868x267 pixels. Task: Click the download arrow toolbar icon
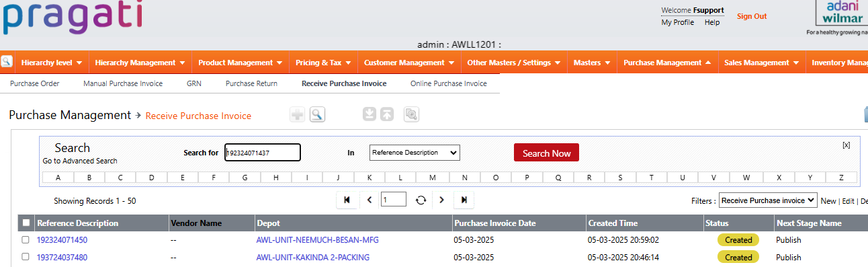point(369,114)
